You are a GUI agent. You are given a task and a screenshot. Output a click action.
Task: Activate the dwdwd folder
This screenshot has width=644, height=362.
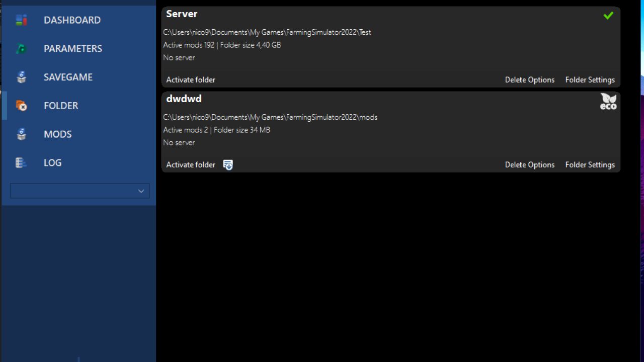(x=191, y=165)
